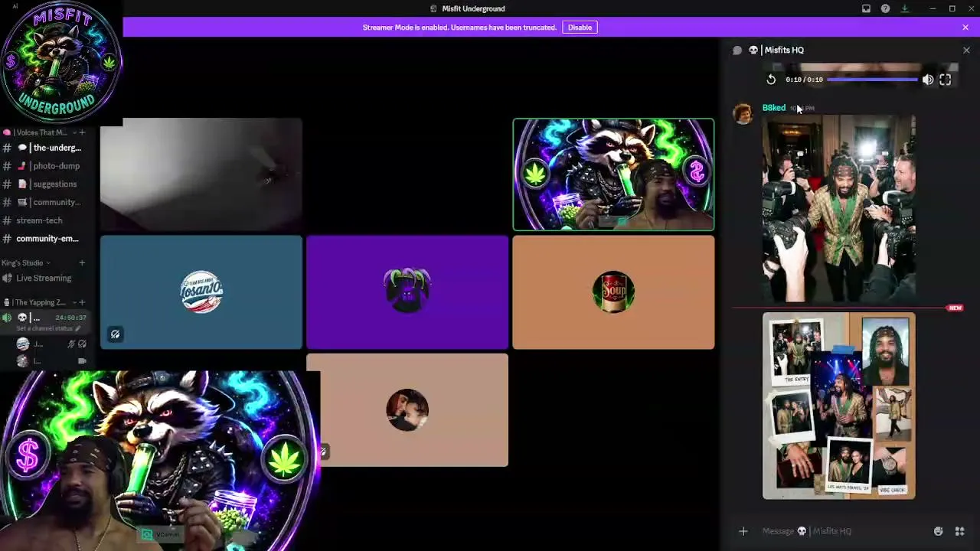980x551 pixels.
Task: Click Set a channel status
Action: tap(48, 328)
